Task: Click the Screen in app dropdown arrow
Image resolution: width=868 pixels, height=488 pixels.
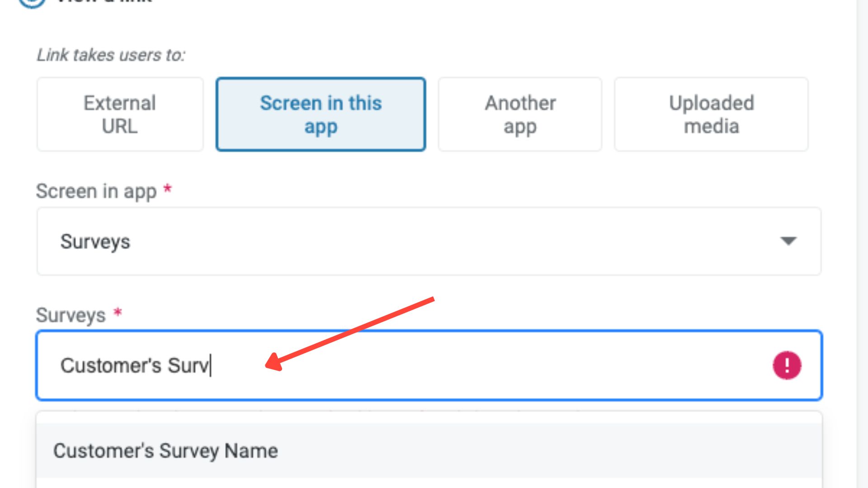Action: coord(788,241)
